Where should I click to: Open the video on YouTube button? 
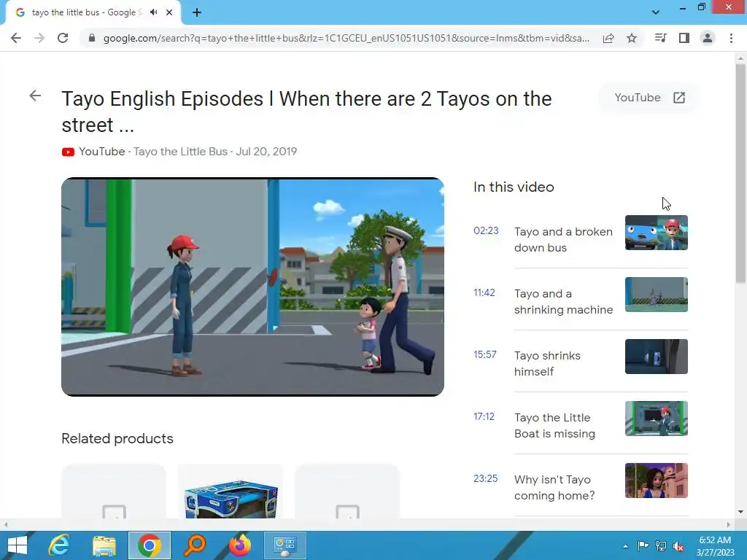click(x=649, y=98)
